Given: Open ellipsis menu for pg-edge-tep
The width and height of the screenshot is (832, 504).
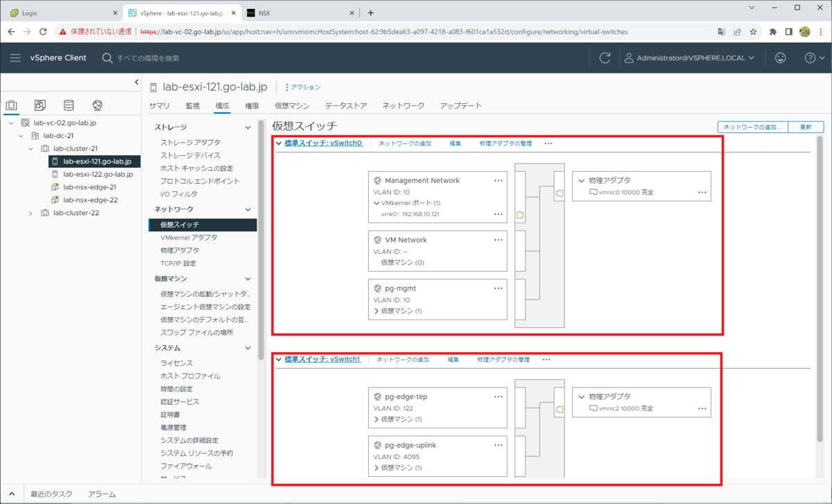Looking at the screenshot, I should 498,397.
